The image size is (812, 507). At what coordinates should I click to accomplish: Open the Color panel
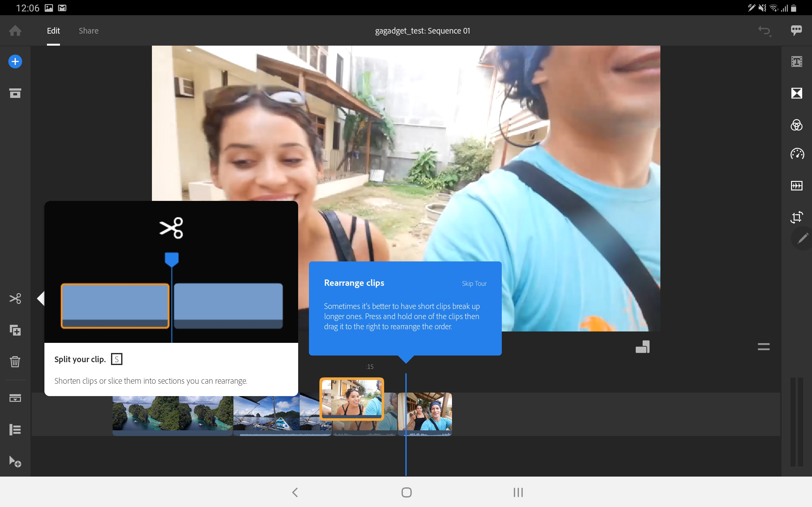(x=796, y=125)
